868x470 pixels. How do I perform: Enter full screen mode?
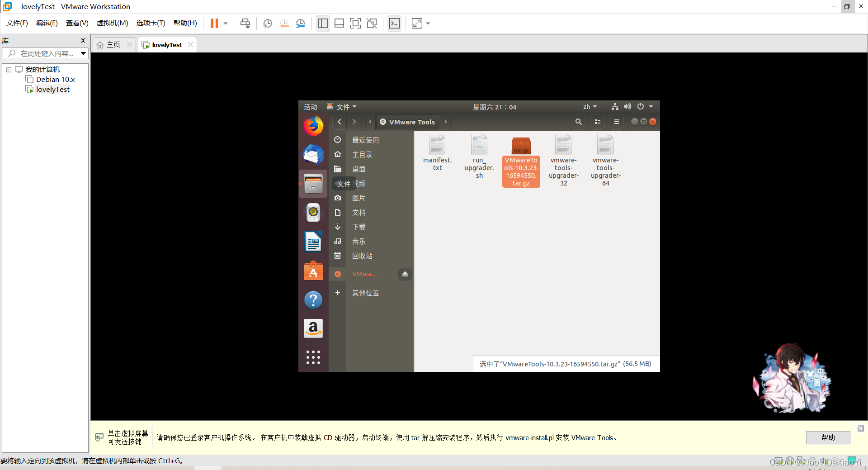(x=355, y=24)
